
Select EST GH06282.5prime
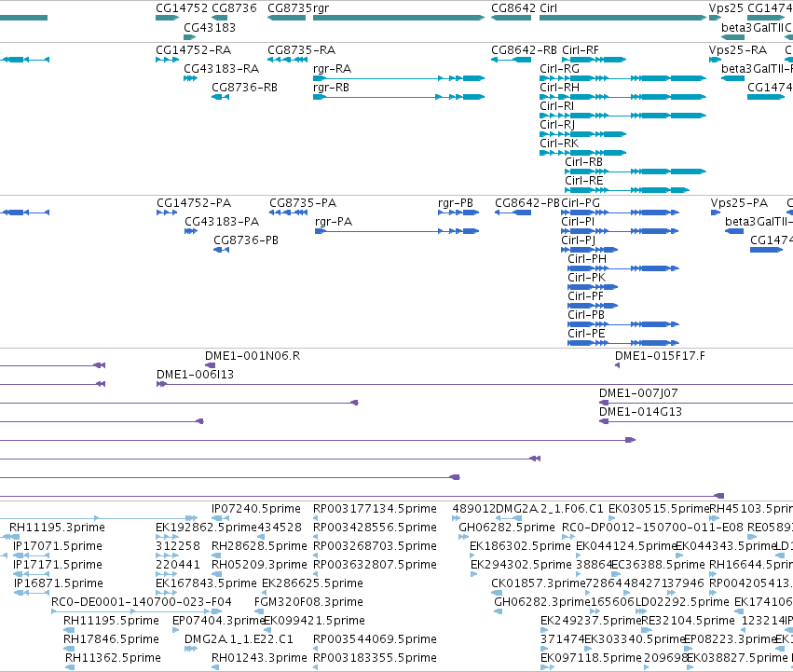click(x=463, y=537)
